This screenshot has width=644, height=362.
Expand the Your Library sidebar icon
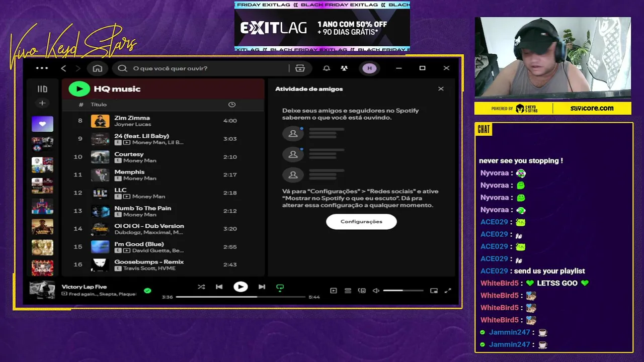(42, 89)
